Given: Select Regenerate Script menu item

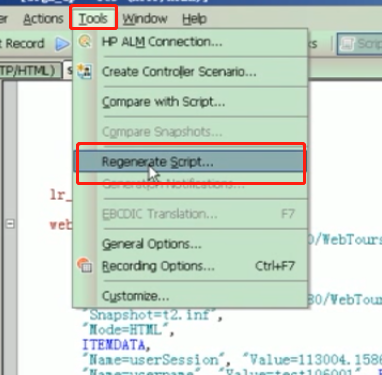Looking at the screenshot, I should point(190,162).
